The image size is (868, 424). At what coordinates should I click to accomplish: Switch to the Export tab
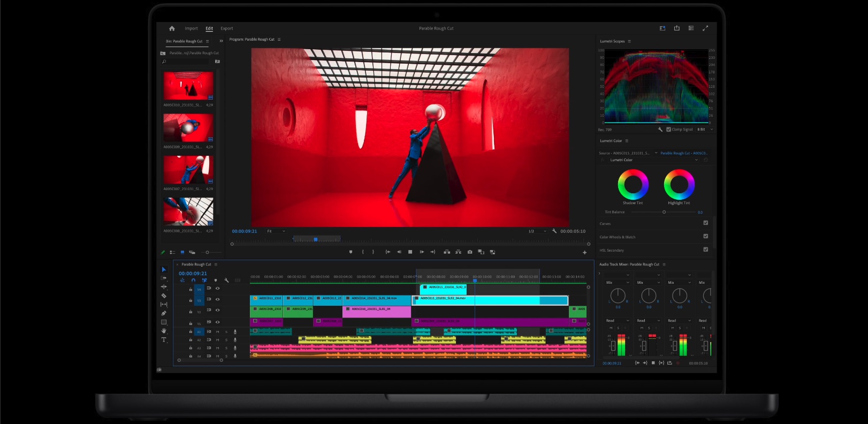227,28
